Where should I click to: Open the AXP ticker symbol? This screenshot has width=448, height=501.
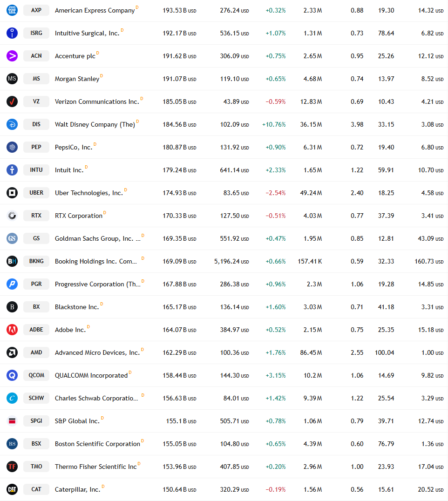click(x=36, y=10)
